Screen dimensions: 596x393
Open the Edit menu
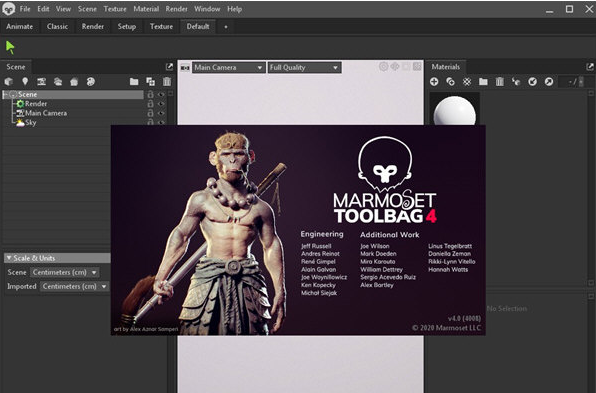click(x=43, y=9)
